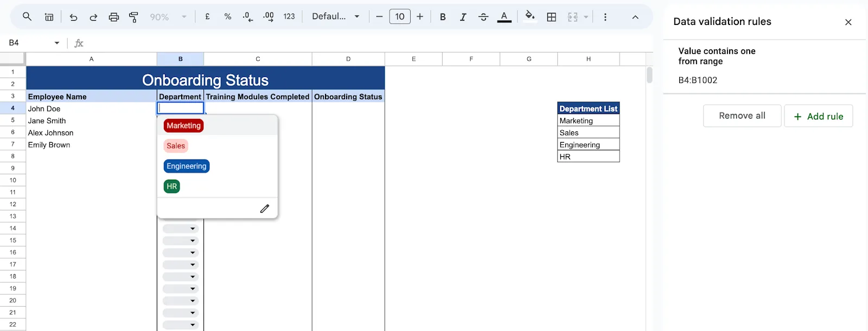The width and height of the screenshot is (868, 331).
Task: Click Engineering in Department List table
Action: pyautogui.click(x=589, y=144)
